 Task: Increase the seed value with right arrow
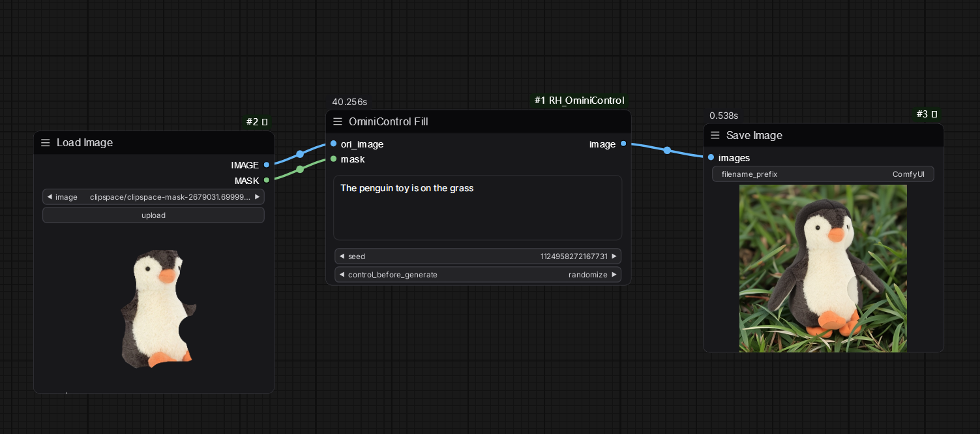point(614,256)
